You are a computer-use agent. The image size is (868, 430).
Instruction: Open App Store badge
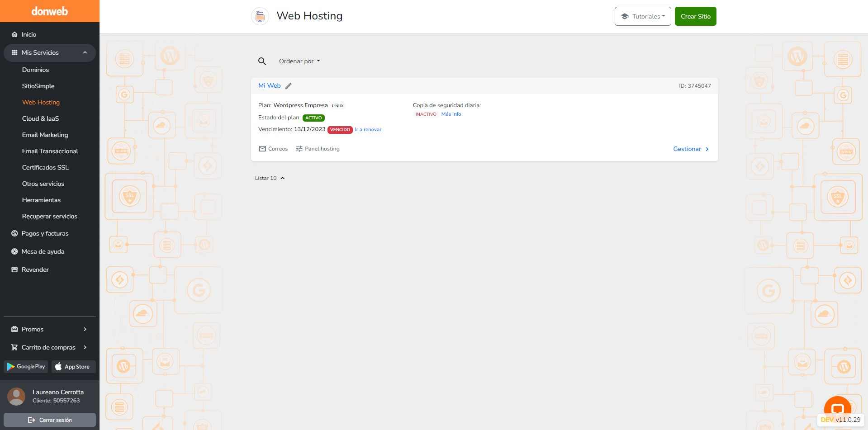pyautogui.click(x=73, y=367)
